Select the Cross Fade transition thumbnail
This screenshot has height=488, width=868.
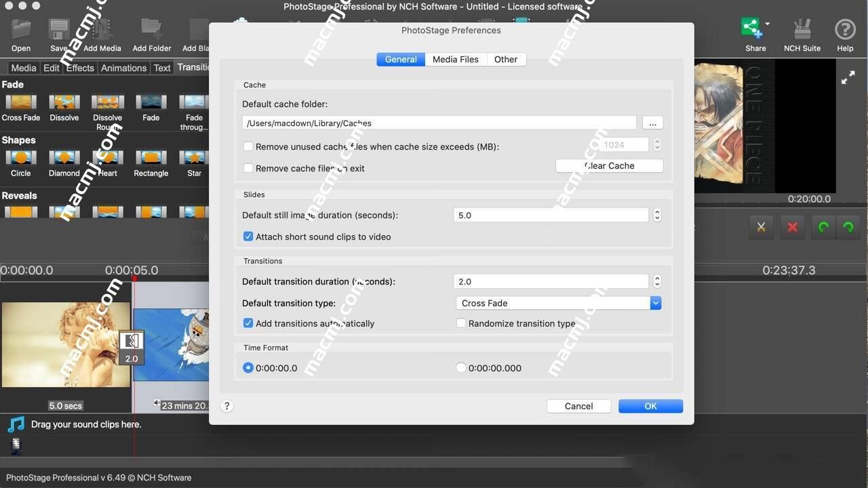21,102
